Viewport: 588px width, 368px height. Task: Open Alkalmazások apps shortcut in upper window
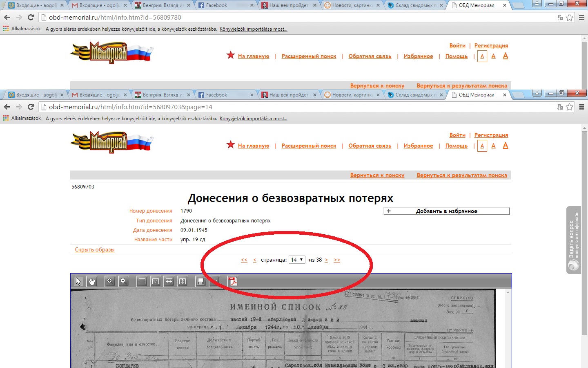coord(22,29)
